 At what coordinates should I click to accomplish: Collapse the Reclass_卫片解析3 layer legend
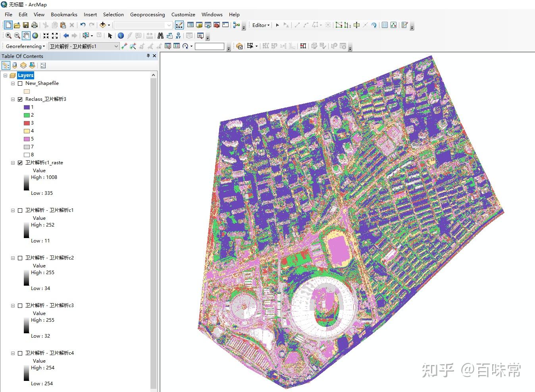point(13,99)
